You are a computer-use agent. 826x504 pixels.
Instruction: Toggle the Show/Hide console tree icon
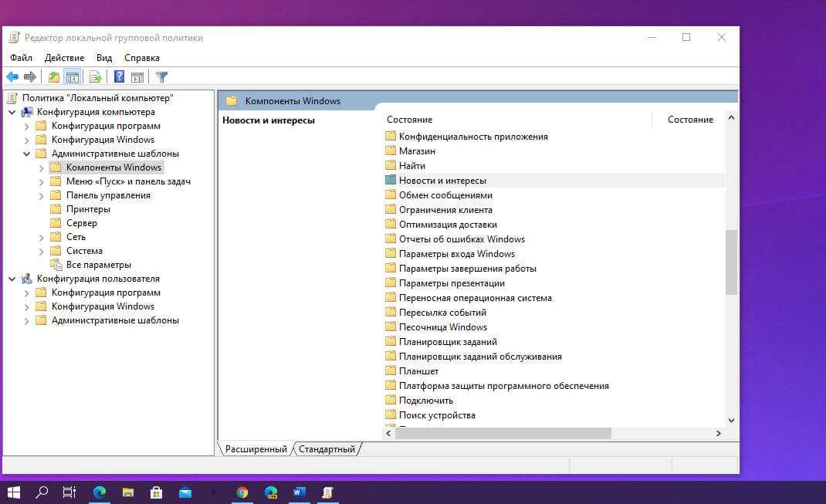[x=72, y=77]
